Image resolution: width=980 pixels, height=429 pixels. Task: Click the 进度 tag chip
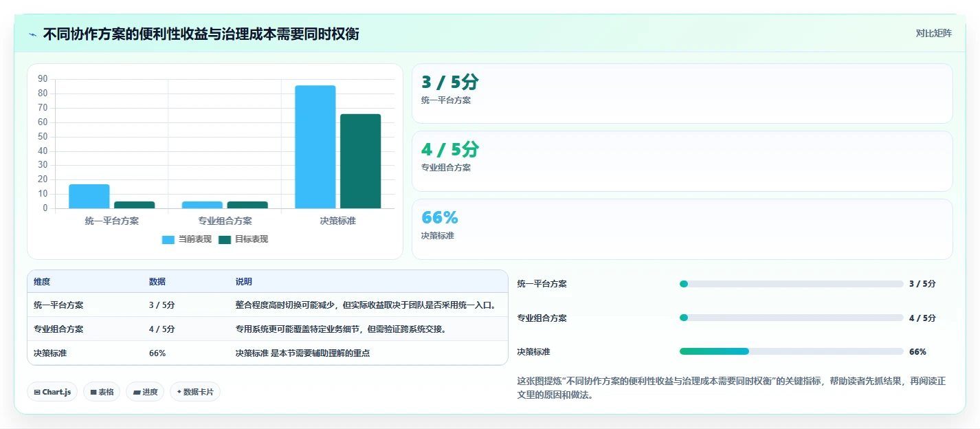tap(145, 392)
